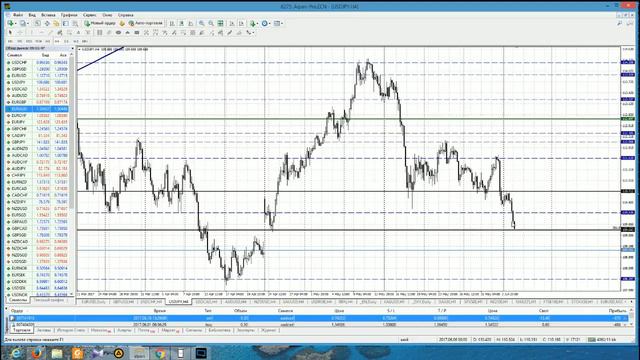This screenshot has height=360, width=640.
Task: Select the vertical line drawing tool
Action: 31,32
